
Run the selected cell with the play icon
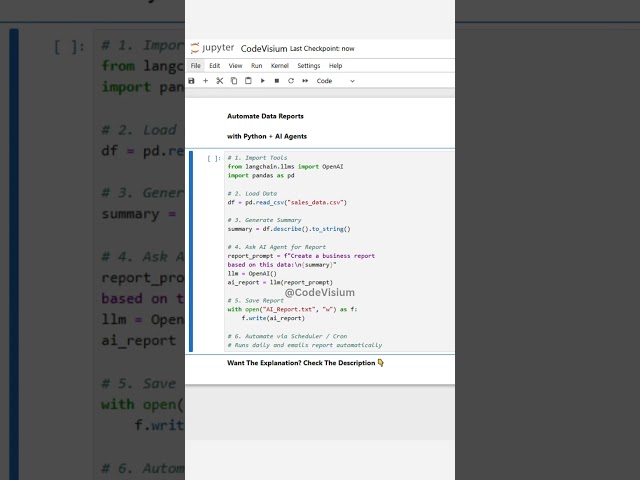coord(262,81)
